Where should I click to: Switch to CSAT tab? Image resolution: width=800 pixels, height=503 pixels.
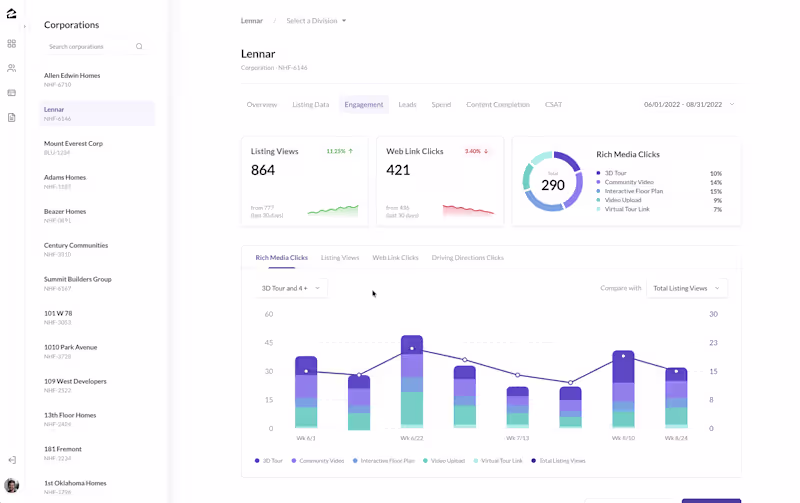554,105
